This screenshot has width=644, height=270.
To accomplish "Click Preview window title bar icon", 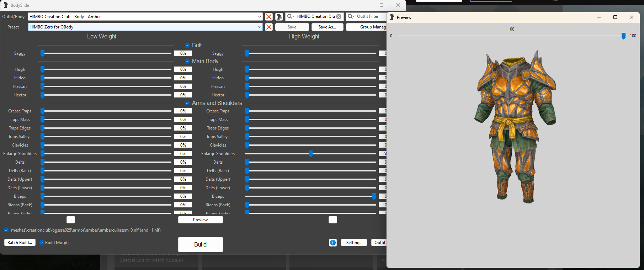I will [x=392, y=17].
